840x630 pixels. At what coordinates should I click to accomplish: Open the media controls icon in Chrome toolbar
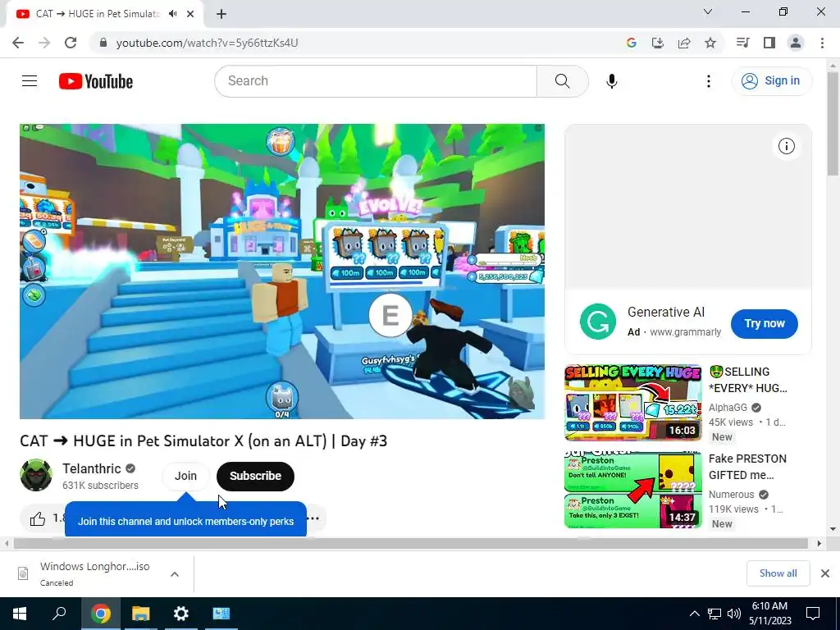coord(742,43)
